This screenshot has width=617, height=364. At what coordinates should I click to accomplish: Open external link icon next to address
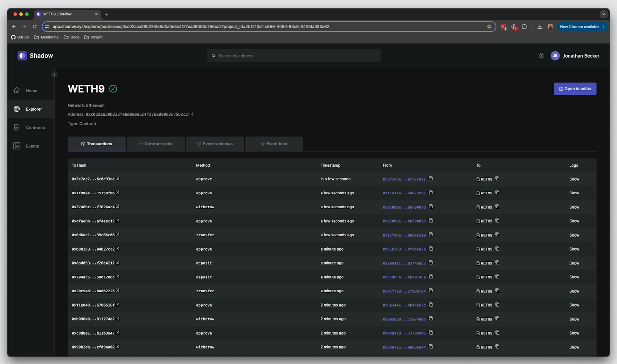[x=191, y=115]
